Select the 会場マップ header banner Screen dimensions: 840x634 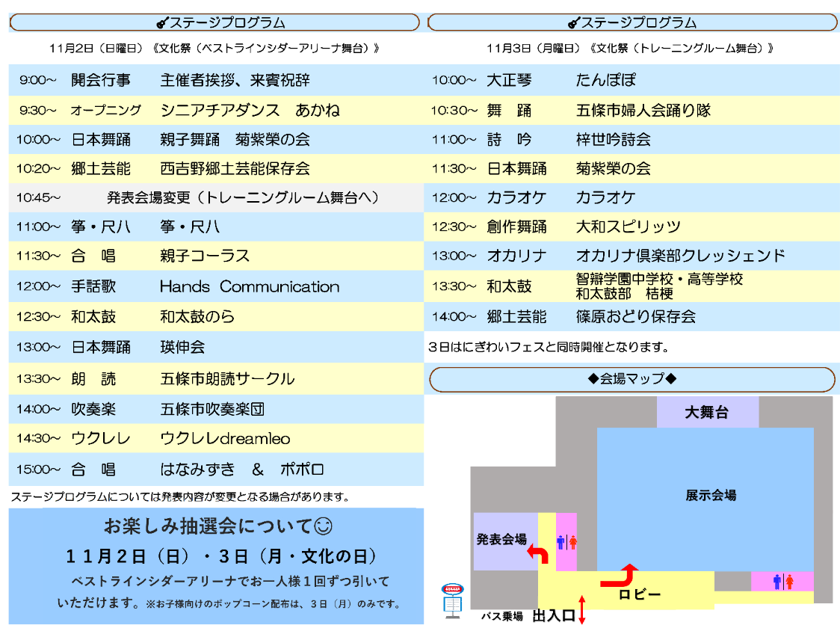click(631, 379)
